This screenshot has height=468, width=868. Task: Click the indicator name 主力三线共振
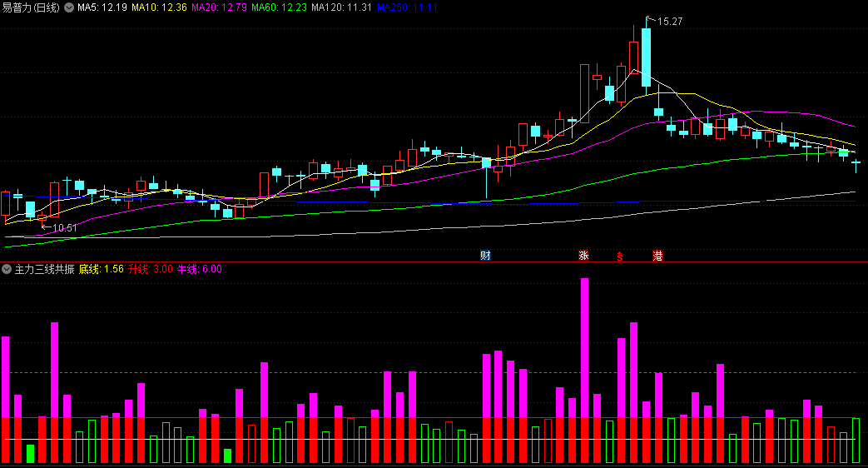44,269
